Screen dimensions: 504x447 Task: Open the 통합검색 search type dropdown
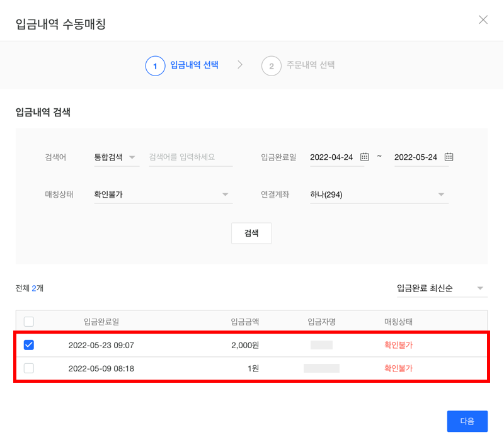[x=117, y=157]
